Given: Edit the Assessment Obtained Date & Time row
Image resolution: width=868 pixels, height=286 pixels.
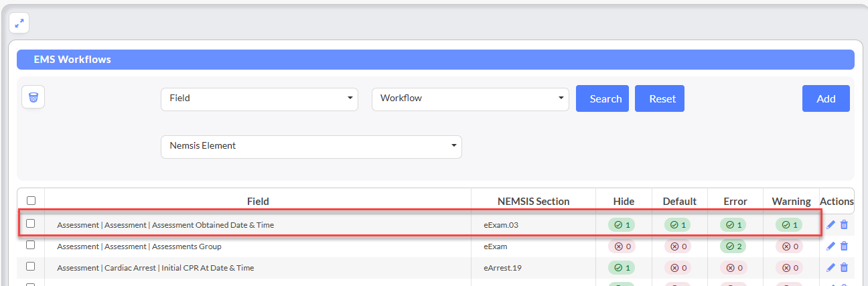Looking at the screenshot, I should (x=831, y=225).
